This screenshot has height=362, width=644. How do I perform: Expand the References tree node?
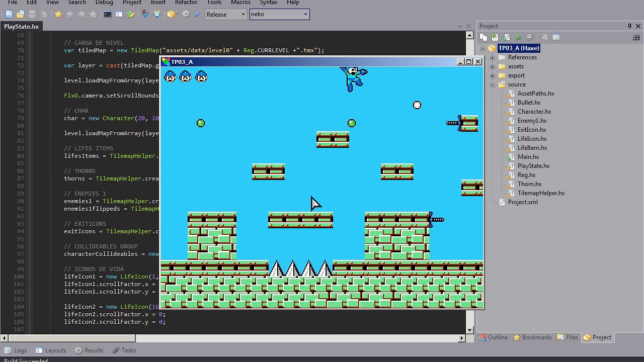tap(493, 58)
